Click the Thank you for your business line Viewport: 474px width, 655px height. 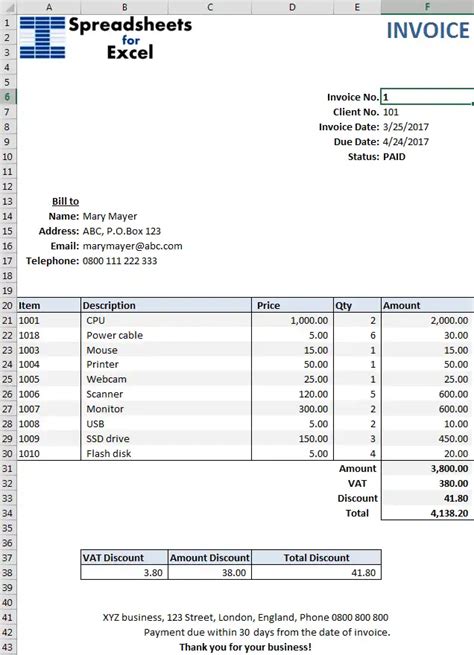tap(246, 647)
